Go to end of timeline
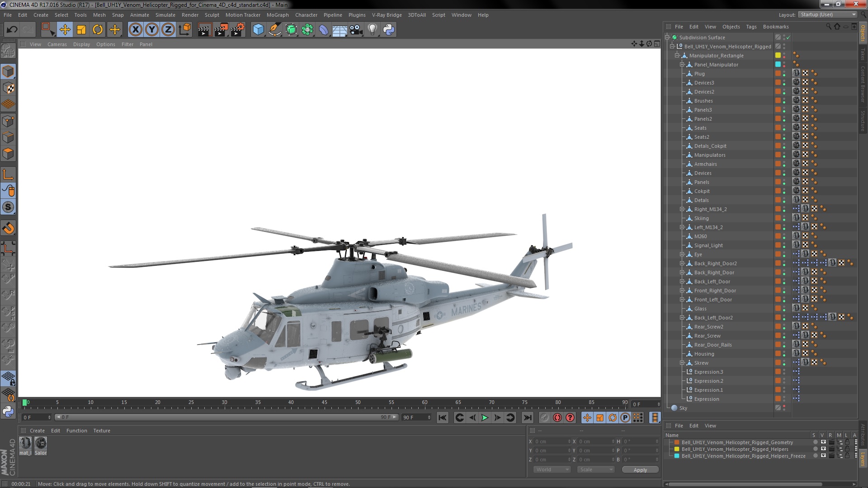Viewport: 868px width, 488px height. 527,418
